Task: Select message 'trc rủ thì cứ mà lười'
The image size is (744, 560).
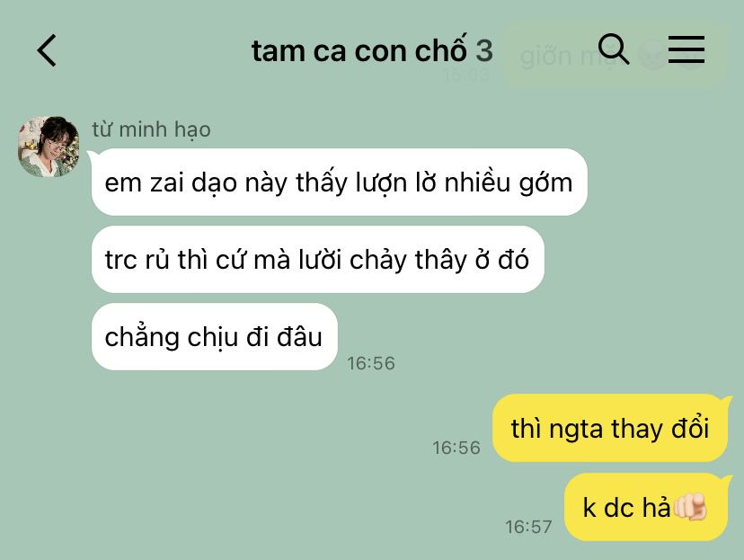Action: 317,260
